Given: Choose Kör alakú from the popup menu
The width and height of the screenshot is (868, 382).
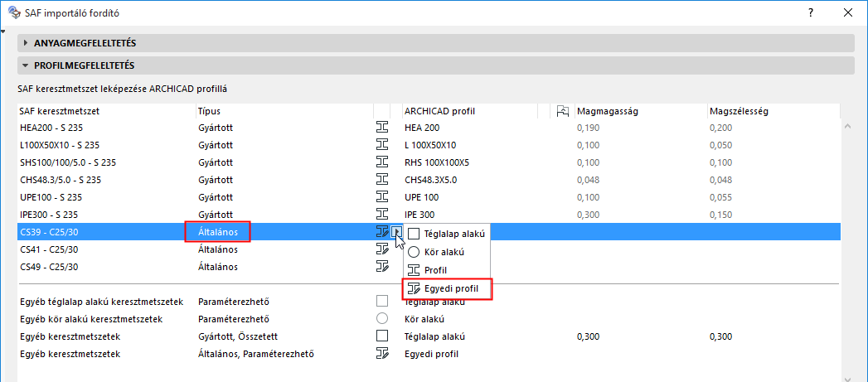Looking at the screenshot, I should (x=448, y=252).
